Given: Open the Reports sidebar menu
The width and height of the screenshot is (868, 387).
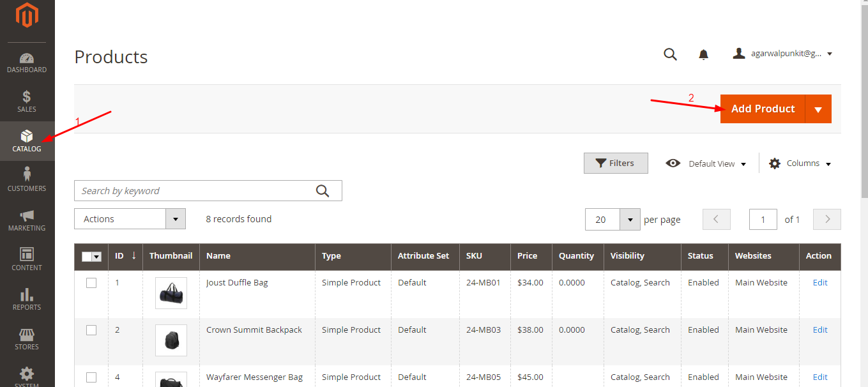Looking at the screenshot, I should pyautogui.click(x=27, y=300).
